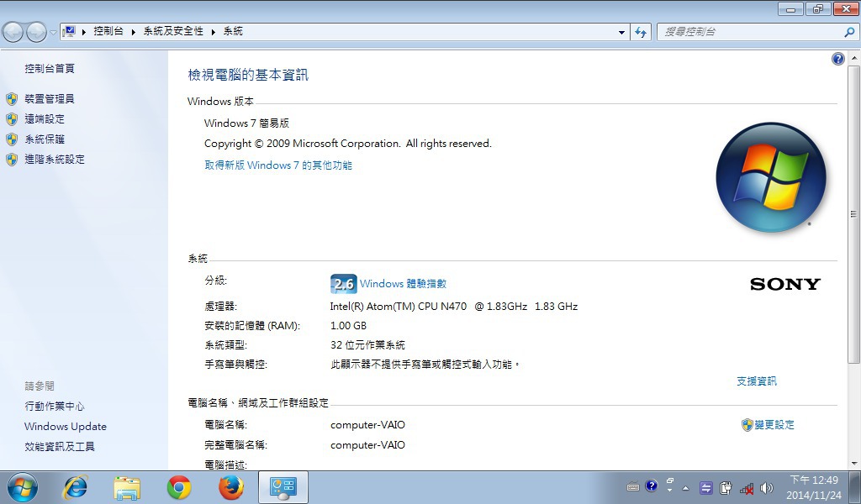Click the 32 位元作業系統 text
The width and height of the screenshot is (861, 504).
pos(367,345)
